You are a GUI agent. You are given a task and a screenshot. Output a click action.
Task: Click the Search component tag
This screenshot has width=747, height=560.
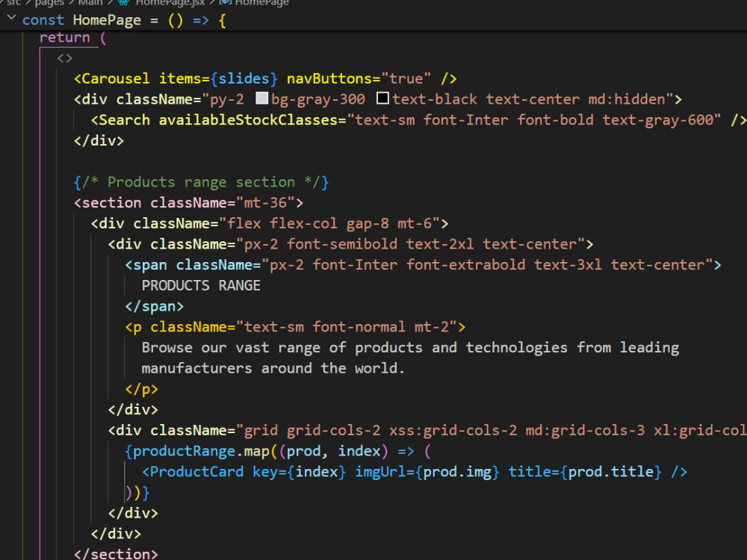pos(120,120)
